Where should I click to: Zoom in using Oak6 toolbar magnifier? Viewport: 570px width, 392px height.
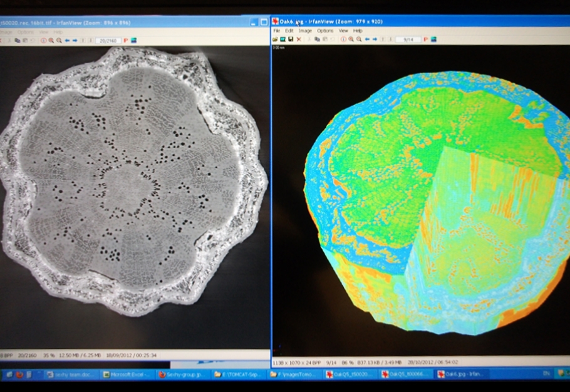coord(351,39)
